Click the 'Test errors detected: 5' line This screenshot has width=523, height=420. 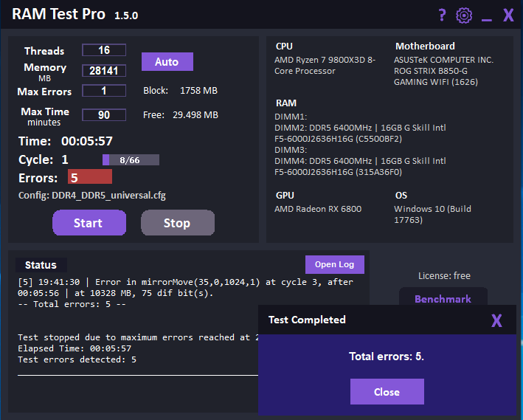pos(77,359)
